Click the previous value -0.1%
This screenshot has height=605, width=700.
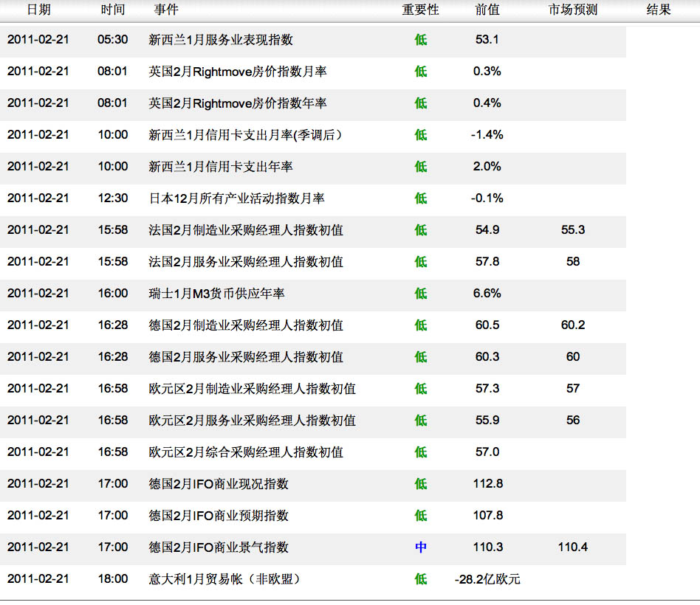coord(487,198)
